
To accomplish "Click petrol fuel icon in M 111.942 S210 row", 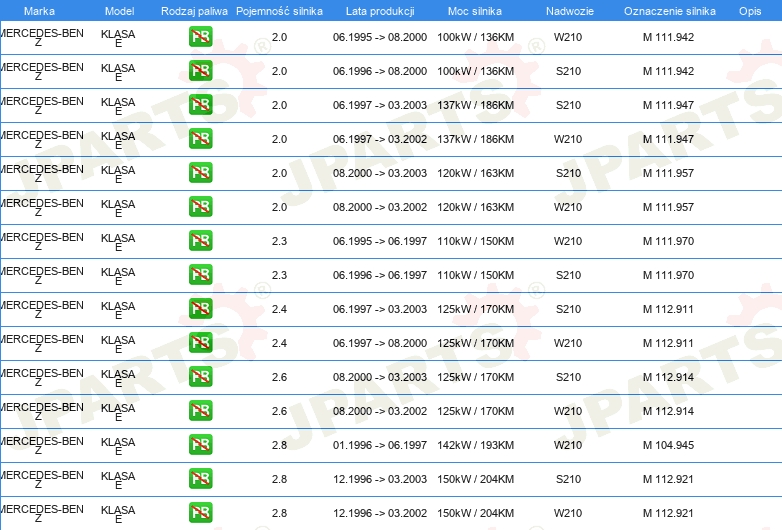I will coord(200,71).
